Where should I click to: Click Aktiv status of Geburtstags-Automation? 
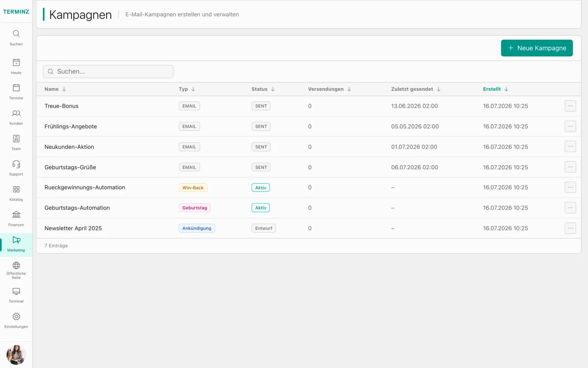click(261, 208)
